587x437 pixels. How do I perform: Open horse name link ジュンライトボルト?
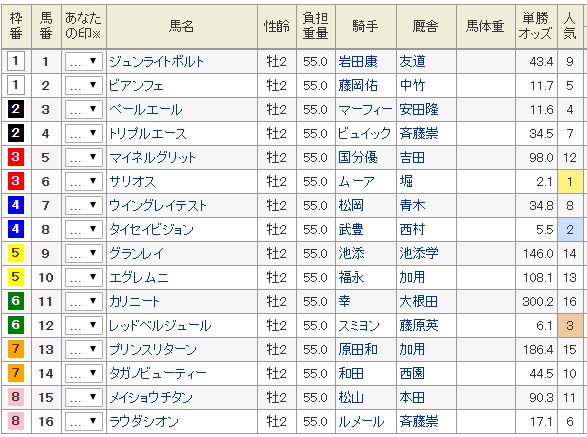coord(156,61)
